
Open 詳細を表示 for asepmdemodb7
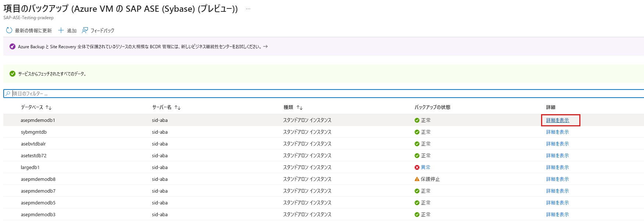(558, 191)
